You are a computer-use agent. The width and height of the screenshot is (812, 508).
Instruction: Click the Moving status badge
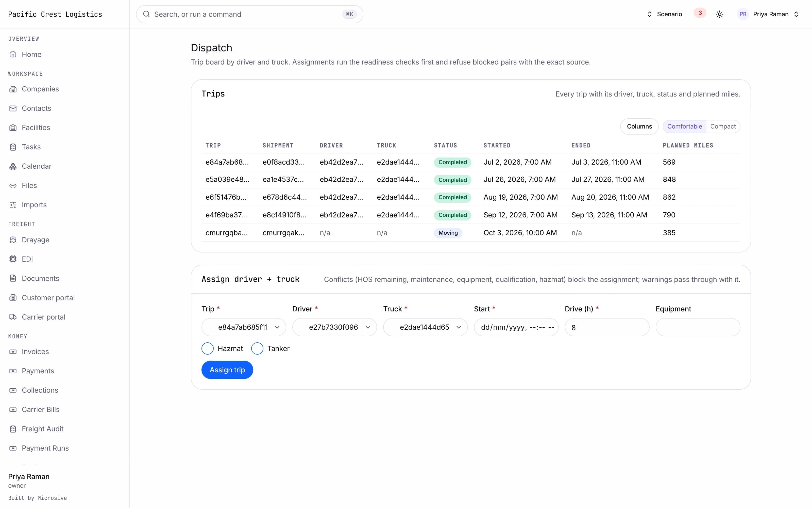point(448,233)
